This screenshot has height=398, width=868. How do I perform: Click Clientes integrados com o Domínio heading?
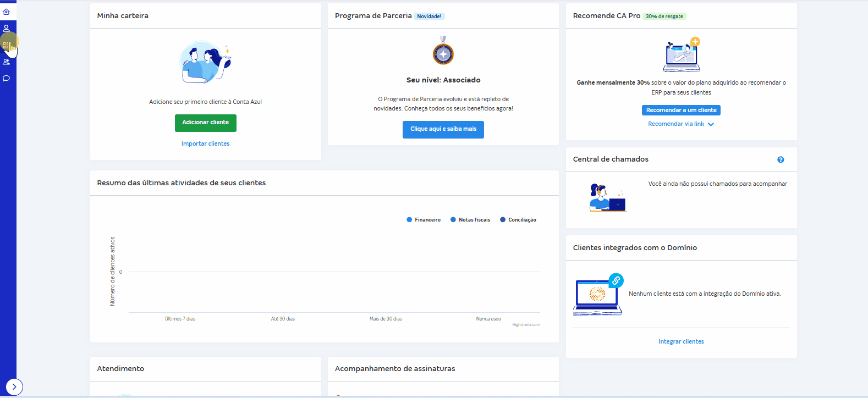pos(635,248)
